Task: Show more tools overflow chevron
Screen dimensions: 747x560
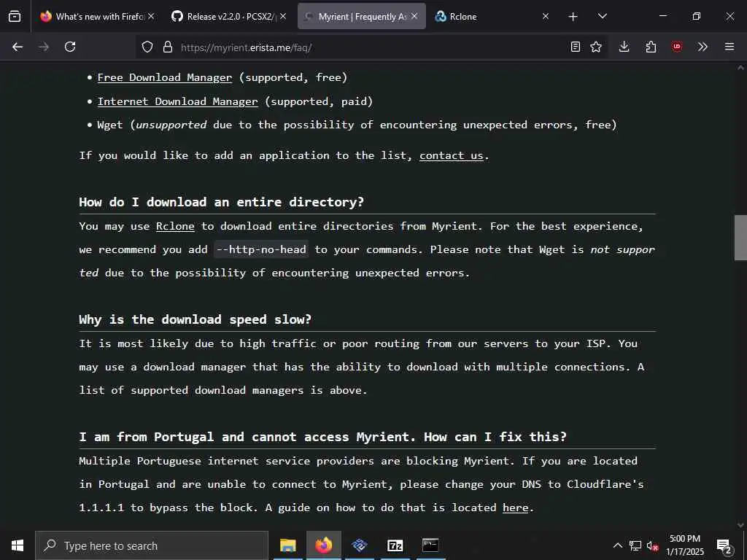Action: pyautogui.click(x=703, y=47)
